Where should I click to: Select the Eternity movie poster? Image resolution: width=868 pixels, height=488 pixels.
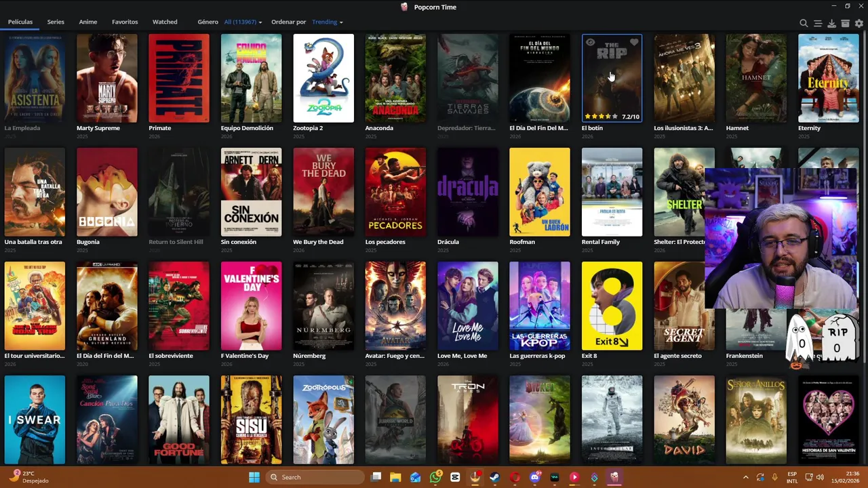point(829,78)
